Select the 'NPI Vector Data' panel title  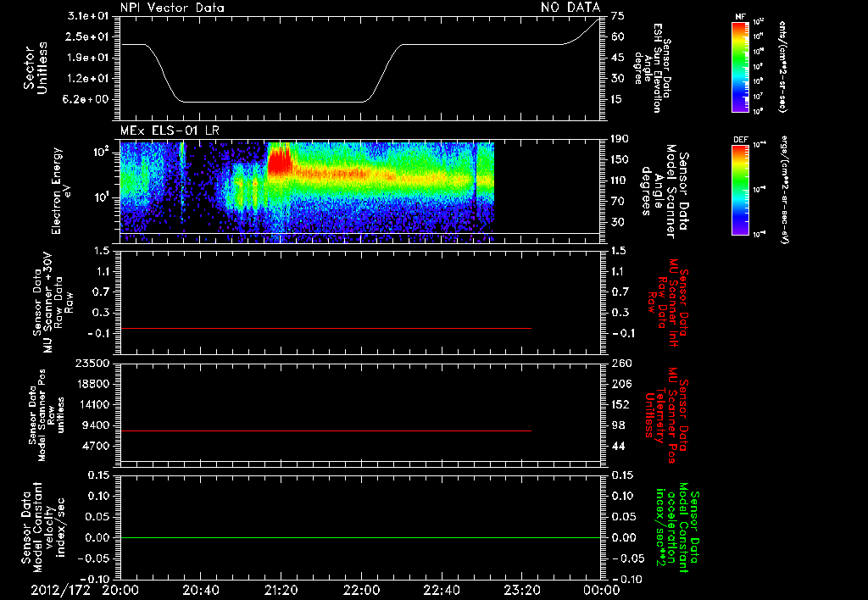coord(173,8)
